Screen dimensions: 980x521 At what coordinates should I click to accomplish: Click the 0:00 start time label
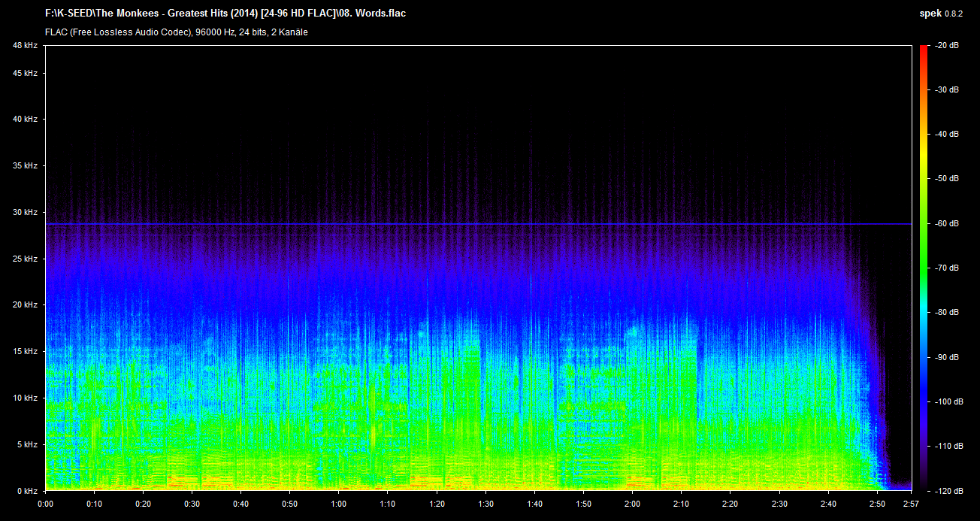[46, 504]
